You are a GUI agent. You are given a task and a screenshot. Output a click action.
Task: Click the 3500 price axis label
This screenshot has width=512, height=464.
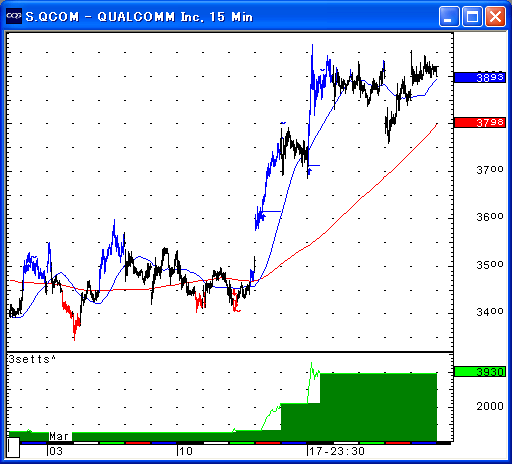coord(490,265)
